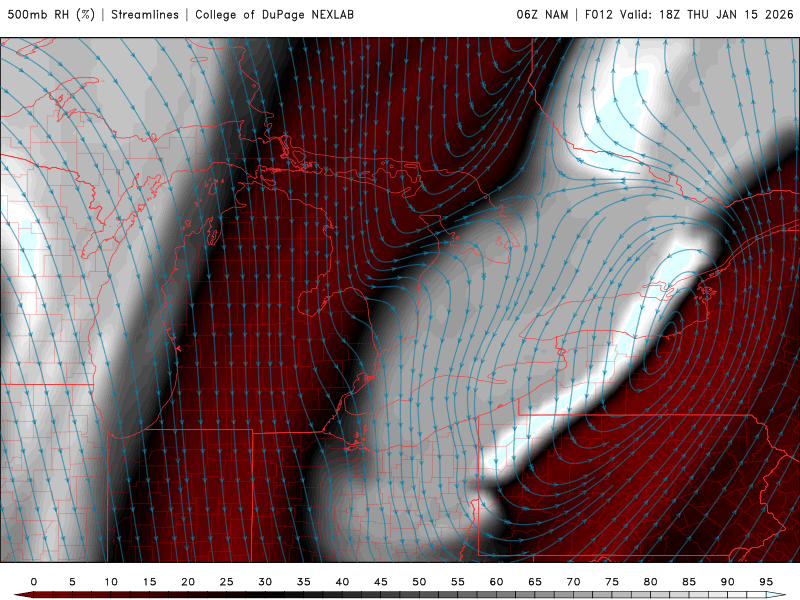Click the "25" humidity scale label

coord(227,582)
